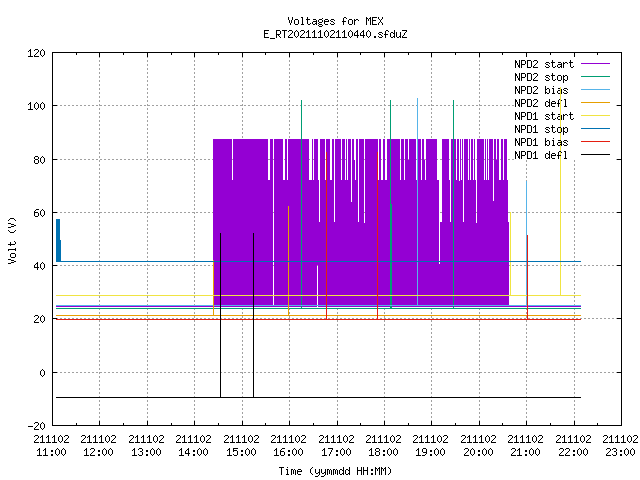The width and height of the screenshot is (640, 480).
Task: Click the 'NPD1 stop' legend label
Action: coord(541,129)
